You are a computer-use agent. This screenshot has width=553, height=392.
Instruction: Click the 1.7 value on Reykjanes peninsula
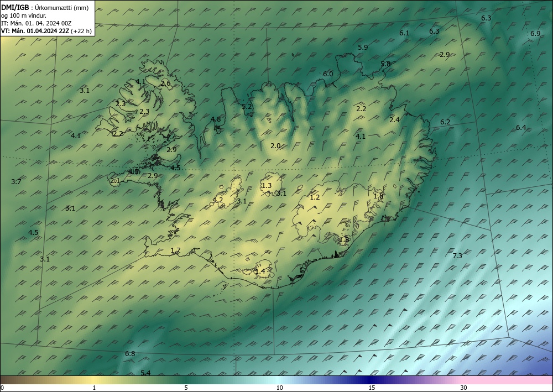(x=176, y=250)
